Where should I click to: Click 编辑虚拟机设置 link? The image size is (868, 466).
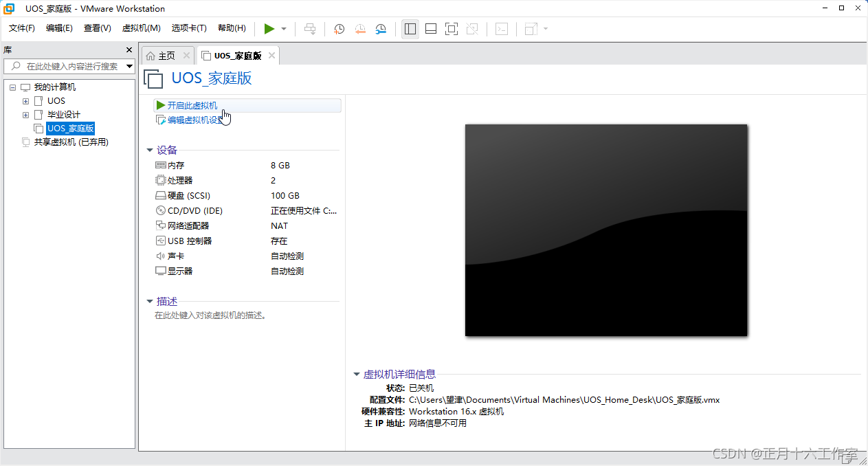[195, 120]
